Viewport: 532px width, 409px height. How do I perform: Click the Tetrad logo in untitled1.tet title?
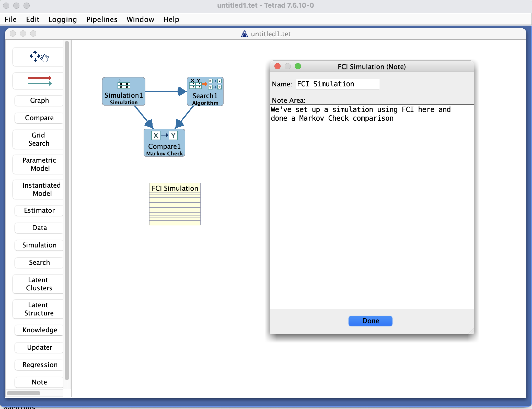pos(245,34)
